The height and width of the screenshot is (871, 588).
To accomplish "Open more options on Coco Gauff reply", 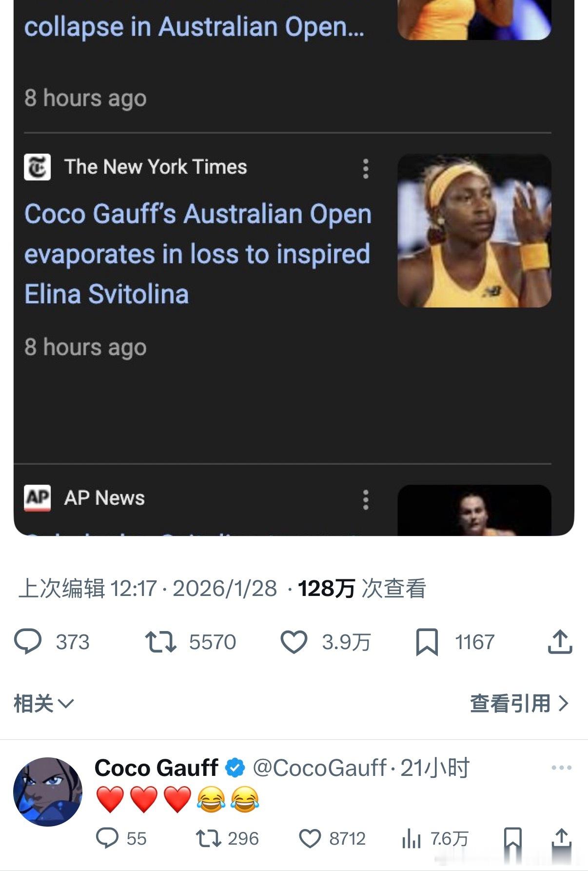I will coord(561,768).
